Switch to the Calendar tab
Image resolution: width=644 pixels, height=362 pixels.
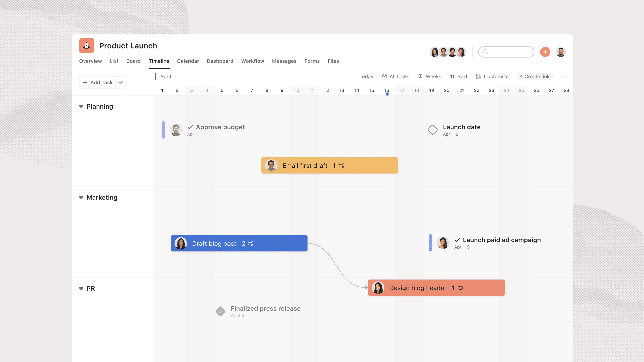click(188, 61)
